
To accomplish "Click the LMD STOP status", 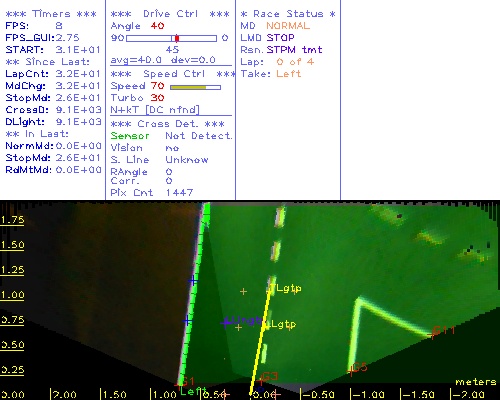I will pos(267,38).
